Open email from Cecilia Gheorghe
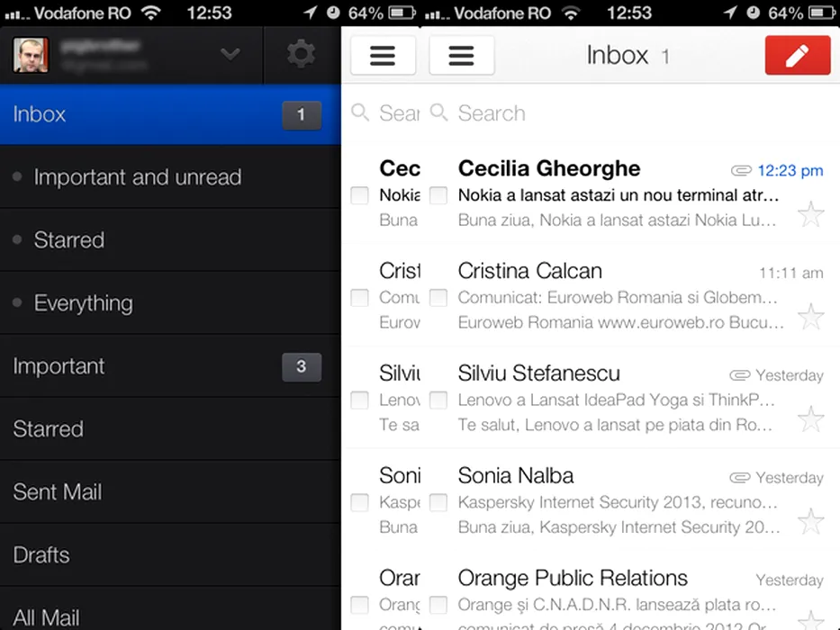The image size is (840, 630). coord(630,193)
